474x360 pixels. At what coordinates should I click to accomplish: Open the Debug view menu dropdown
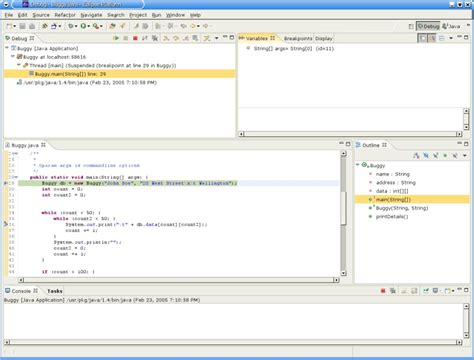[216, 38]
